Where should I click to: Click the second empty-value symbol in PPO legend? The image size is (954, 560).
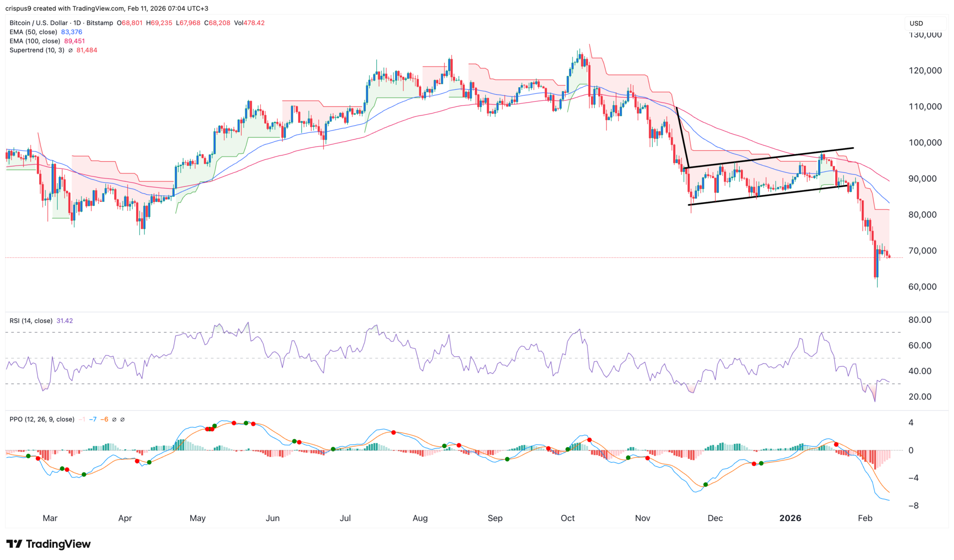(123, 419)
